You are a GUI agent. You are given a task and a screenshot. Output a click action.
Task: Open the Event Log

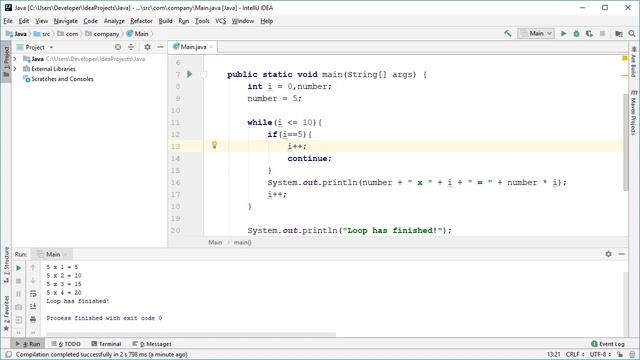coord(608,344)
